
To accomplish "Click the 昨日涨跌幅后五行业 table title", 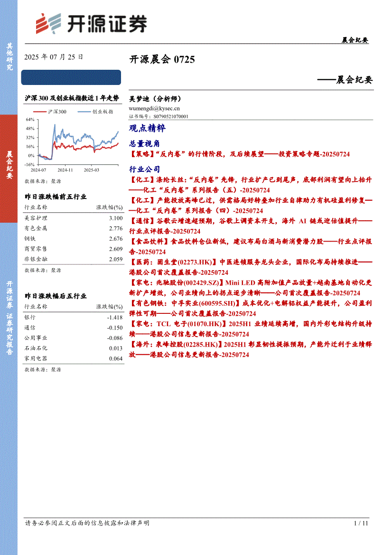I will (56, 296).
